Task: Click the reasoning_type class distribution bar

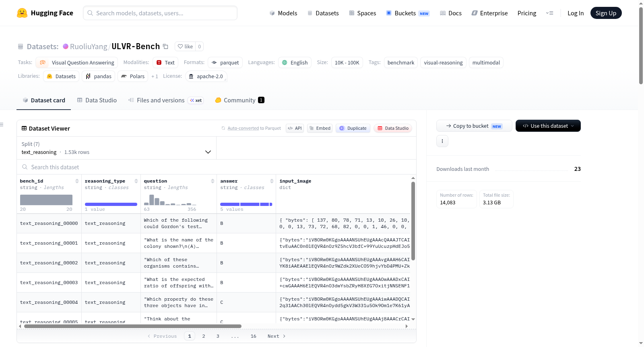Action: [111, 204]
